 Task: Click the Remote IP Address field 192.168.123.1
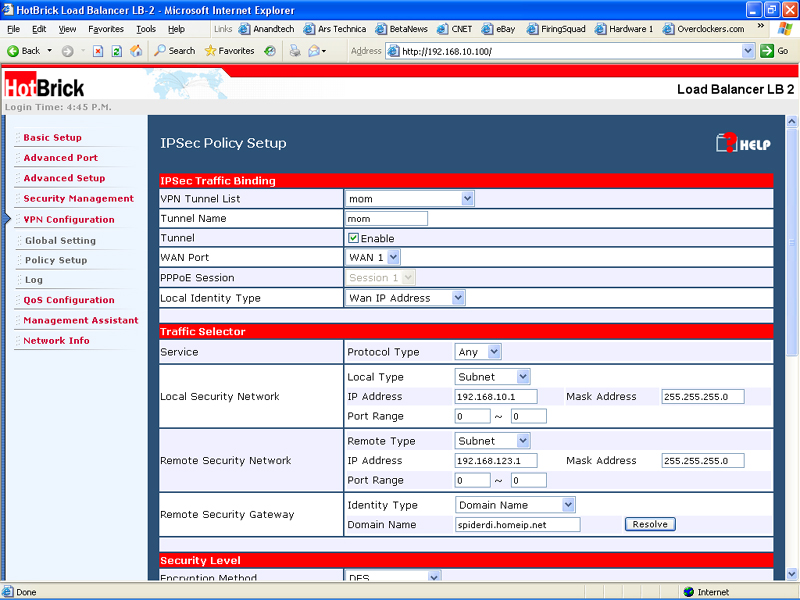click(x=496, y=461)
